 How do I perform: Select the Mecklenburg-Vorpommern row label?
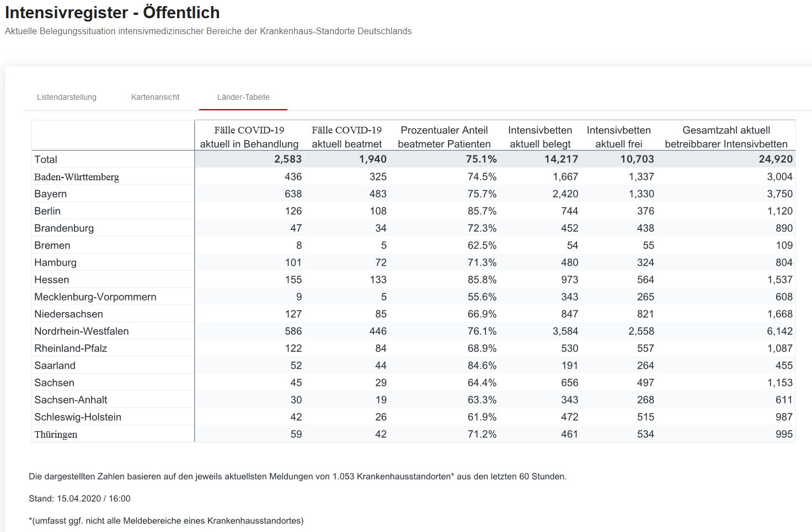pyautogui.click(x=95, y=297)
